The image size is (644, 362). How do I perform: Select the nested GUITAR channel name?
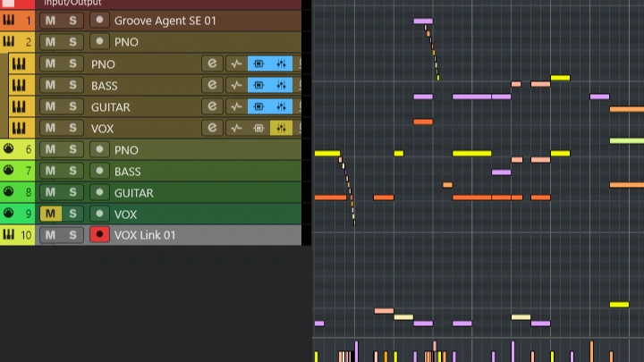[111, 107]
